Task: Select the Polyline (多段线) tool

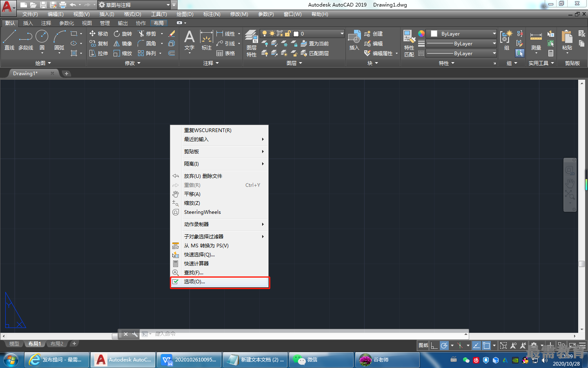Action: click(x=26, y=40)
